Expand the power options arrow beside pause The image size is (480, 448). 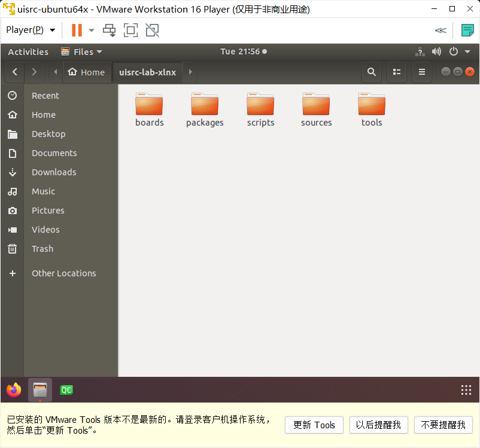[x=92, y=30]
